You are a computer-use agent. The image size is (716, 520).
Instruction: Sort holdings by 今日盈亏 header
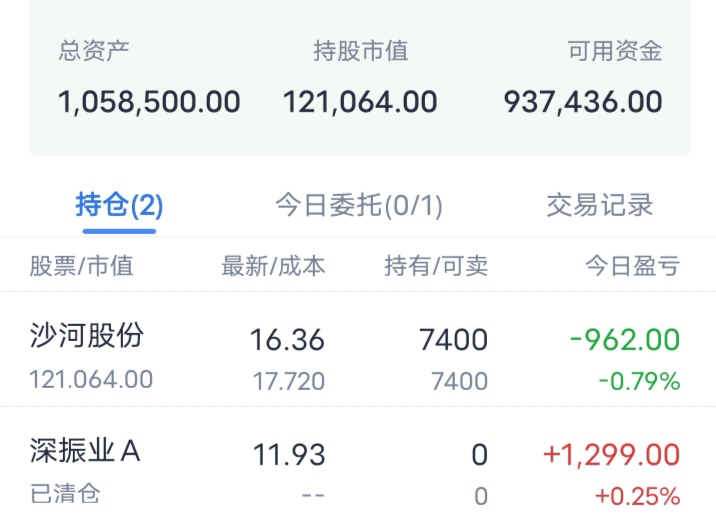point(632,266)
